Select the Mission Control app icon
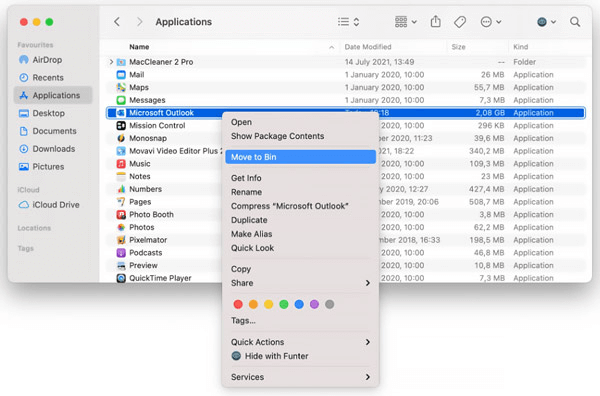Screen dimensions: 600x396 click(121, 125)
